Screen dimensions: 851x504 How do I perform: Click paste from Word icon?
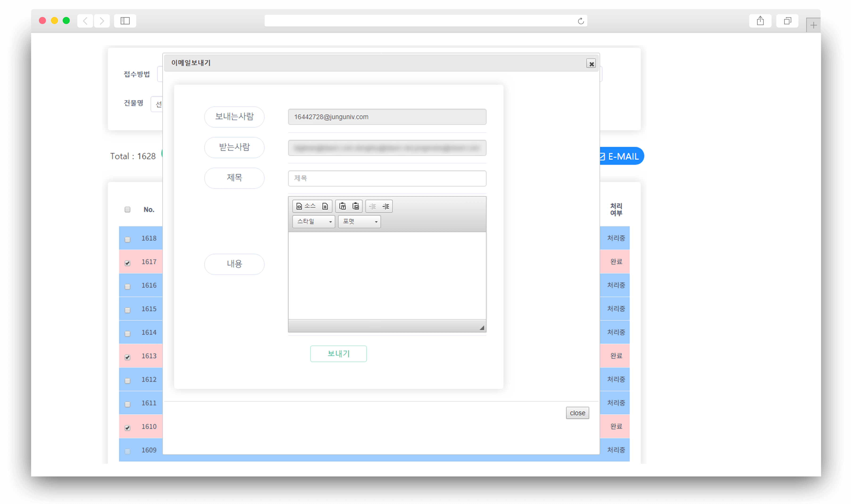(356, 206)
